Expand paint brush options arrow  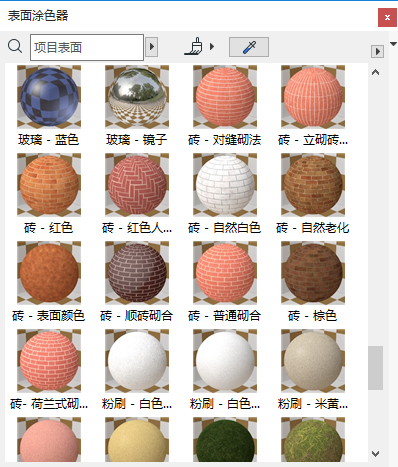coord(212,46)
